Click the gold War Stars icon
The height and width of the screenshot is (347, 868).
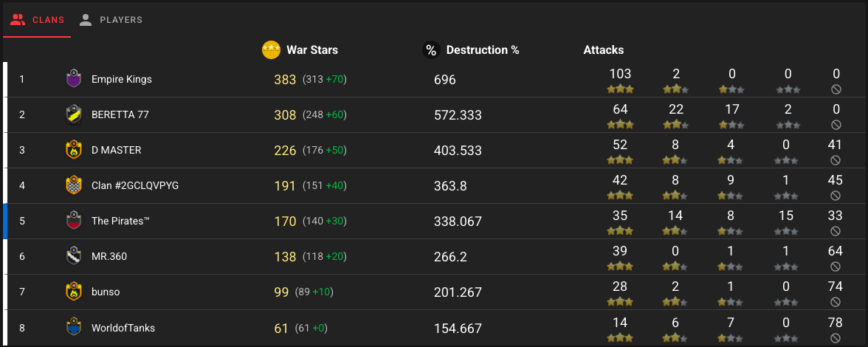[271, 49]
